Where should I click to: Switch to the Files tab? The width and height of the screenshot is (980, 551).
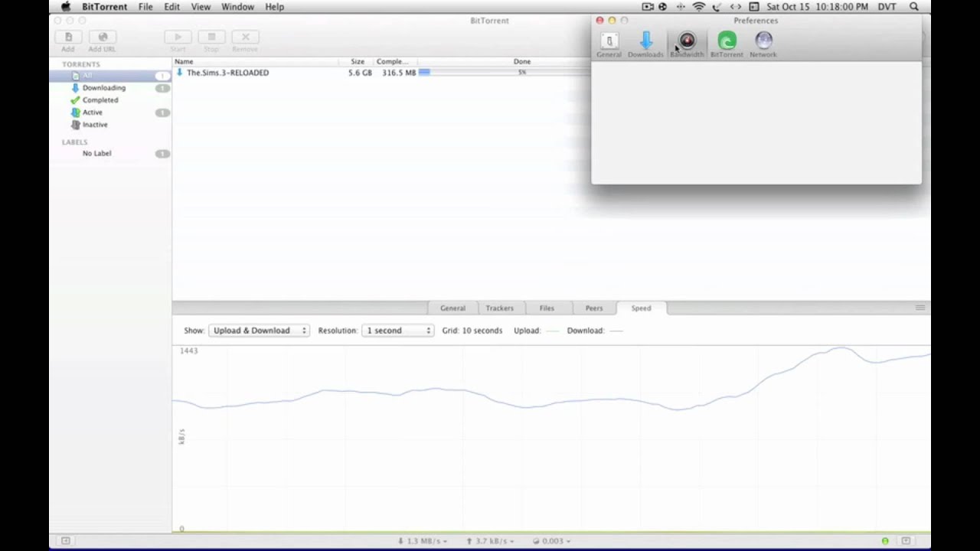(547, 308)
